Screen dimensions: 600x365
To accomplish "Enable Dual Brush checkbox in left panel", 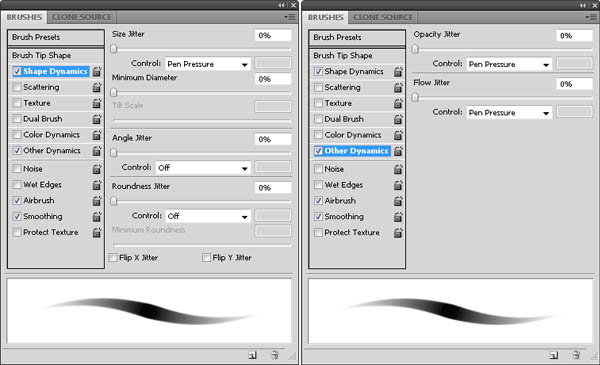I will tap(17, 119).
